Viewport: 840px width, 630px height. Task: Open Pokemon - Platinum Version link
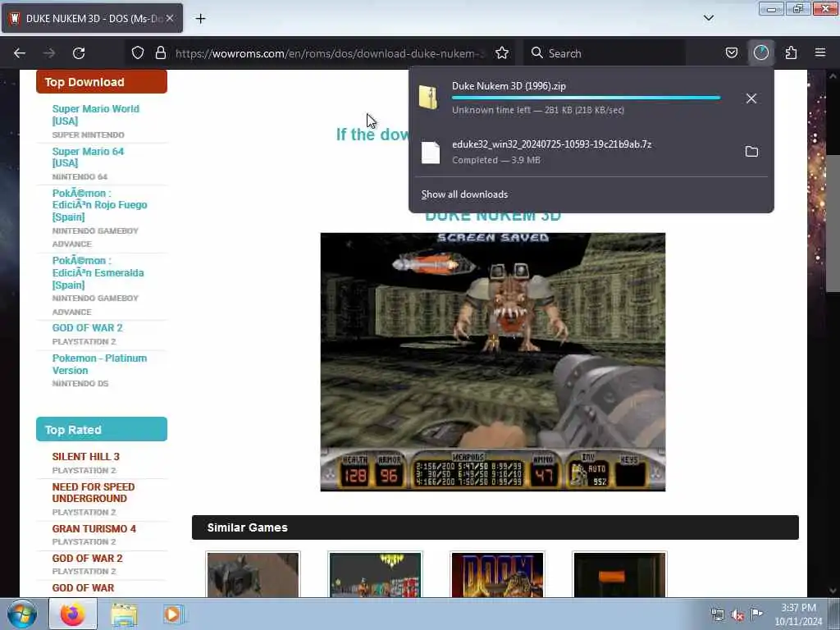(99, 364)
